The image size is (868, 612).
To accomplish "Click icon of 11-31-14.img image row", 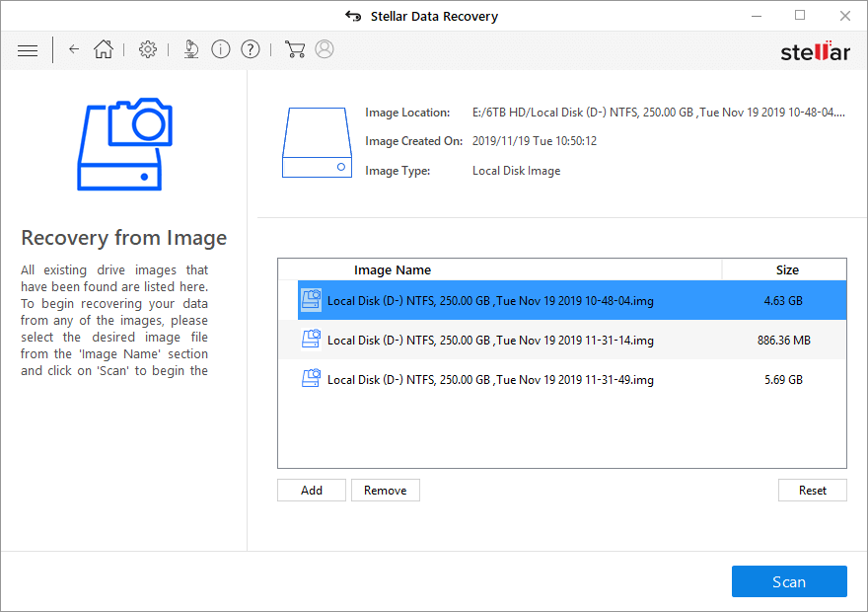I will pyautogui.click(x=311, y=339).
